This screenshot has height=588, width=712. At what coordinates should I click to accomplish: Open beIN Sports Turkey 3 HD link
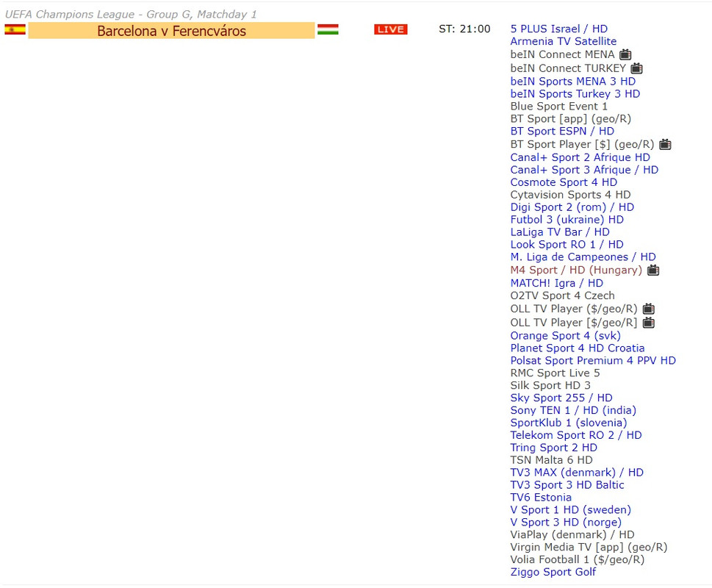(575, 94)
